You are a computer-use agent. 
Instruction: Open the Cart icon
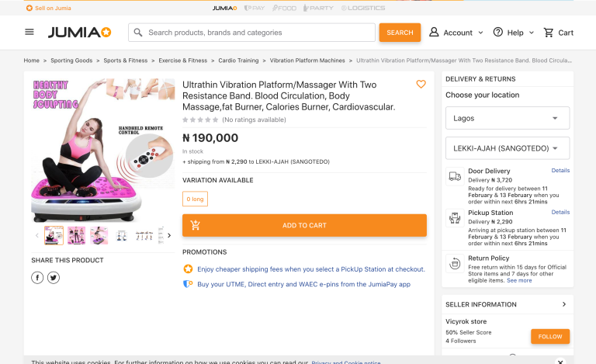(x=558, y=33)
